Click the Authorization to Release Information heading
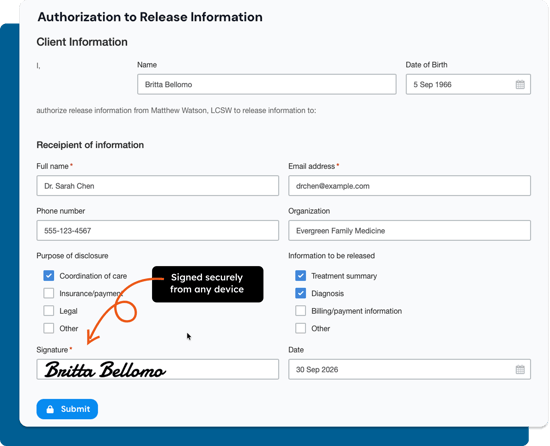 (150, 17)
